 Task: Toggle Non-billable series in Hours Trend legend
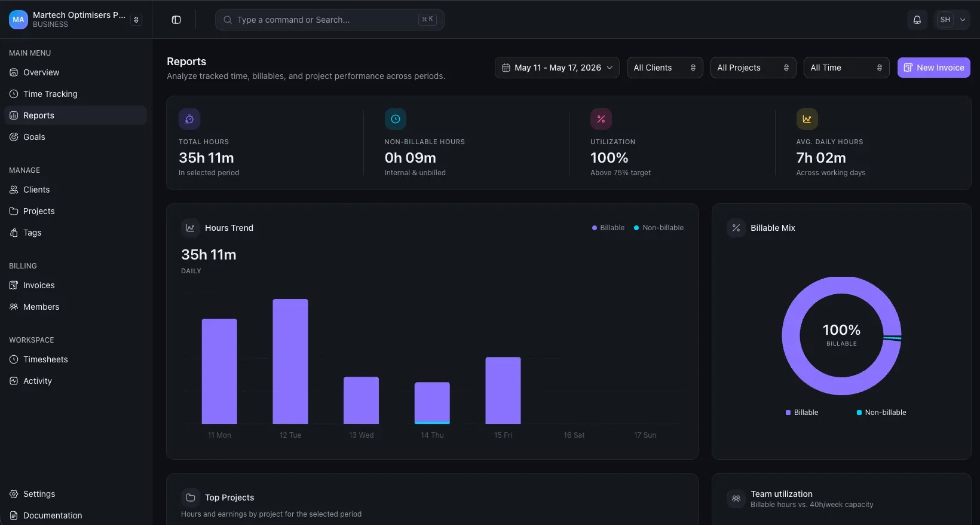click(659, 228)
